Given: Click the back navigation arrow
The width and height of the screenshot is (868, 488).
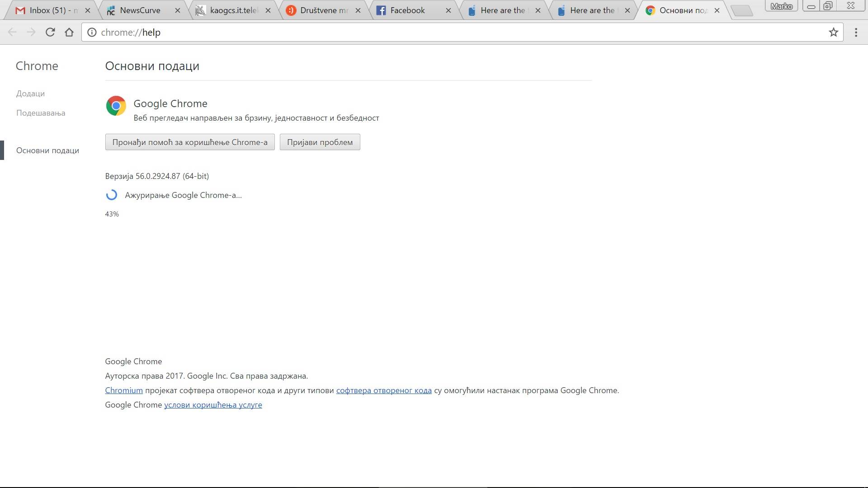Looking at the screenshot, I should 12,32.
